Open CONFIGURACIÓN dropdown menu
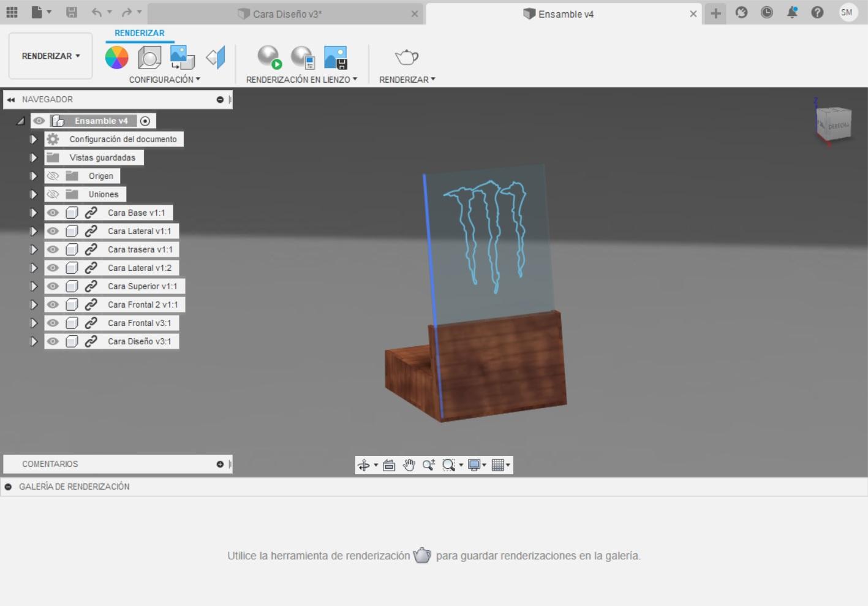The height and width of the screenshot is (606, 868). pyautogui.click(x=164, y=80)
